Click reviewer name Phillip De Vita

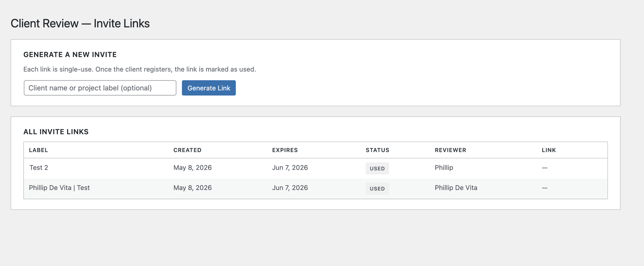point(456,188)
